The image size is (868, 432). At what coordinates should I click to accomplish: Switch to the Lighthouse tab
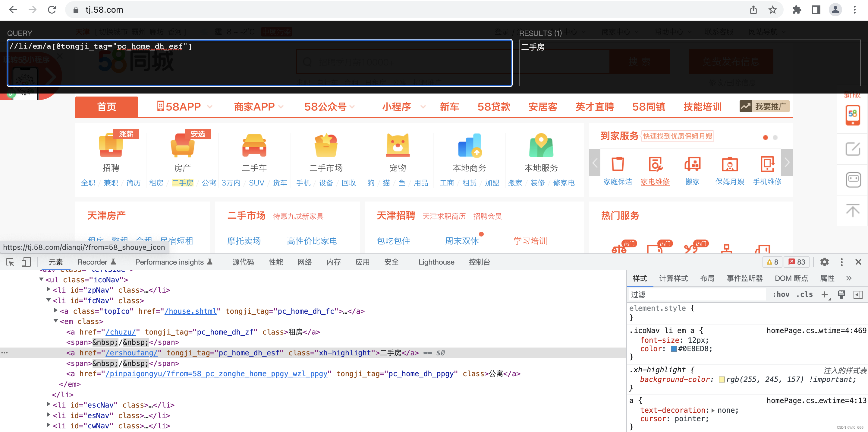(436, 262)
